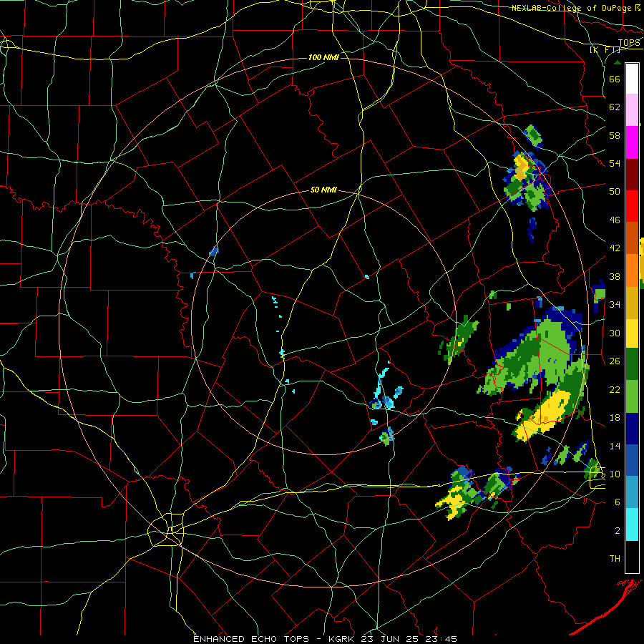The width and height of the screenshot is (644, 644).
Task: Click legend value 10
Action: pos(615,474)
